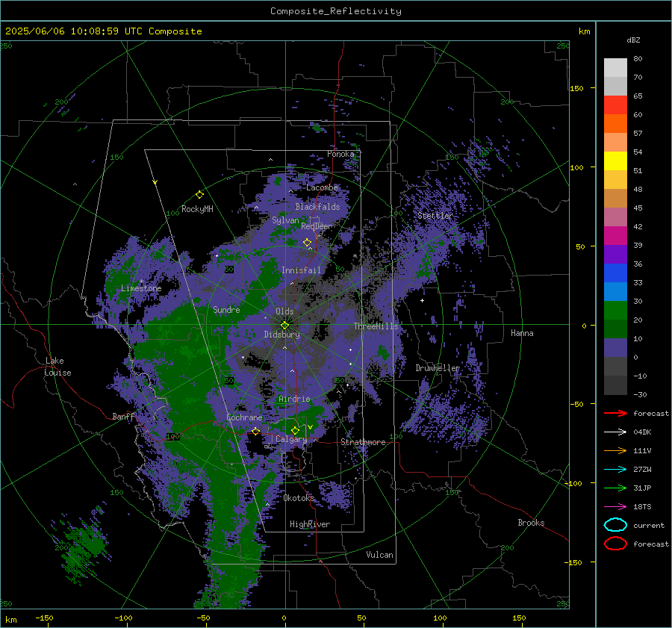Pick the red 60–65 dBZ swatch
672x628 pixels.
[615, 105]
